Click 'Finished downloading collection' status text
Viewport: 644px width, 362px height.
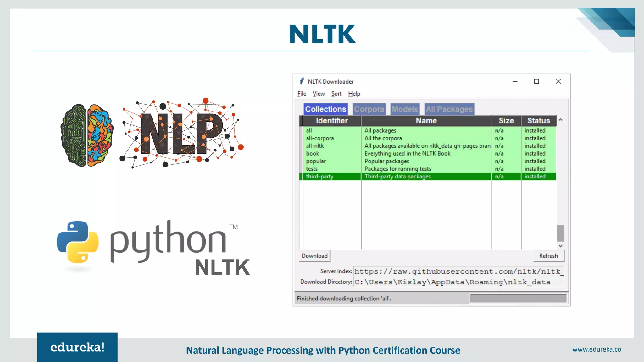(344, 299)
